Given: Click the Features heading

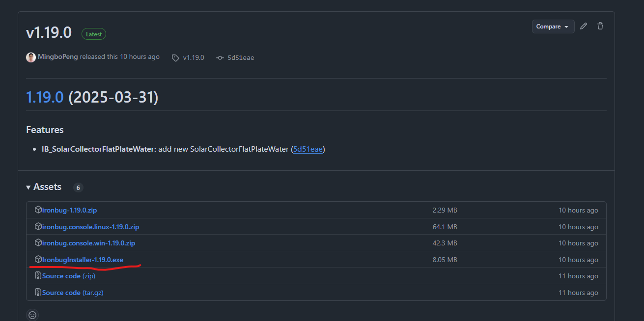Looking at the screenshot, I should tap(45, 130).
